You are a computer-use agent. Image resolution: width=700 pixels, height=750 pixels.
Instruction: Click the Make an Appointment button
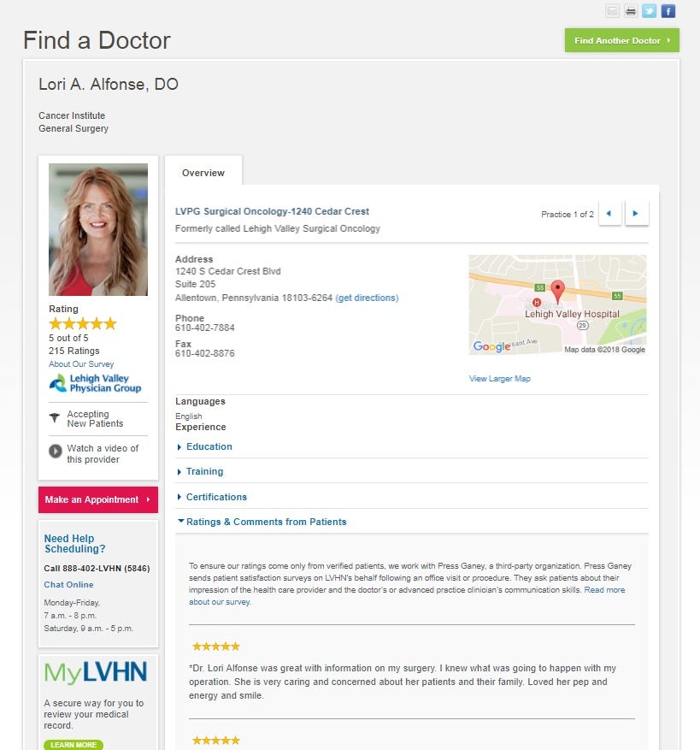point(98,499)
